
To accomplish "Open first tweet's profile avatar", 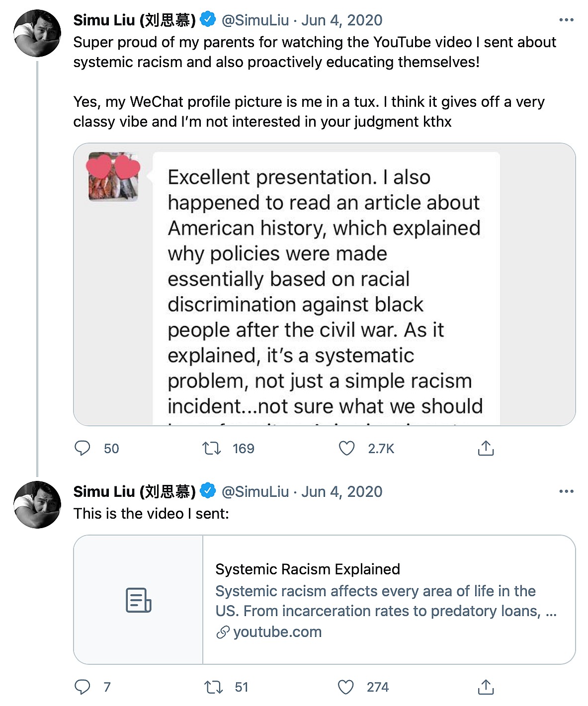I will (37, 33).
